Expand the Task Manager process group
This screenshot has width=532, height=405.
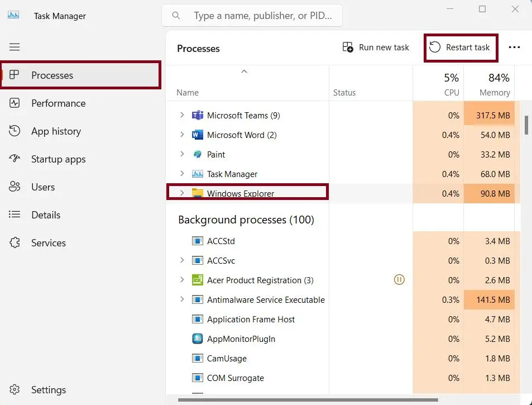[x=182, y=174]
